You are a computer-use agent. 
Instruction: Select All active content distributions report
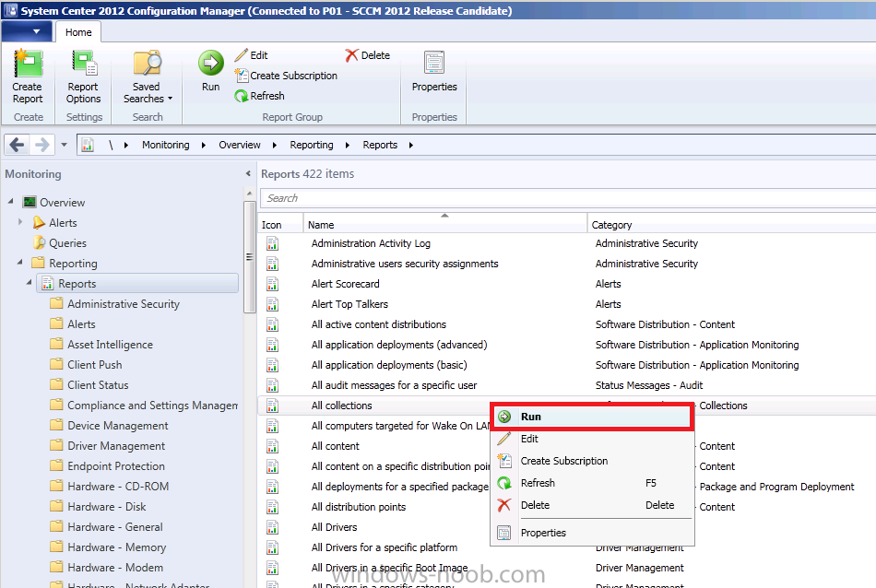click(378, 324)
